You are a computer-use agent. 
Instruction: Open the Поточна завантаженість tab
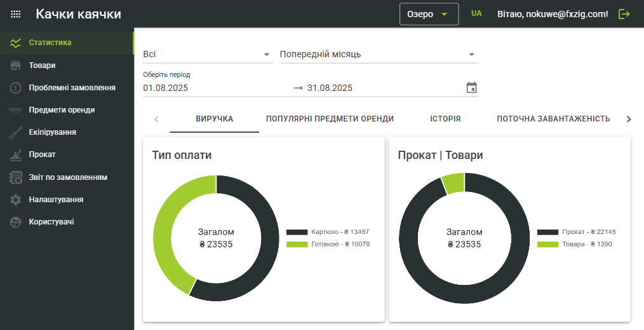coord(553,119)
